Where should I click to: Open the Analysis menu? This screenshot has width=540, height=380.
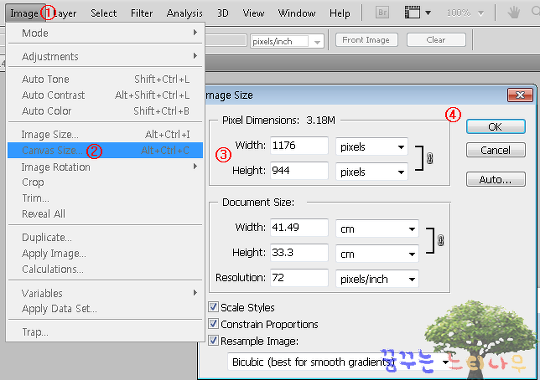[x=184, y=13]
